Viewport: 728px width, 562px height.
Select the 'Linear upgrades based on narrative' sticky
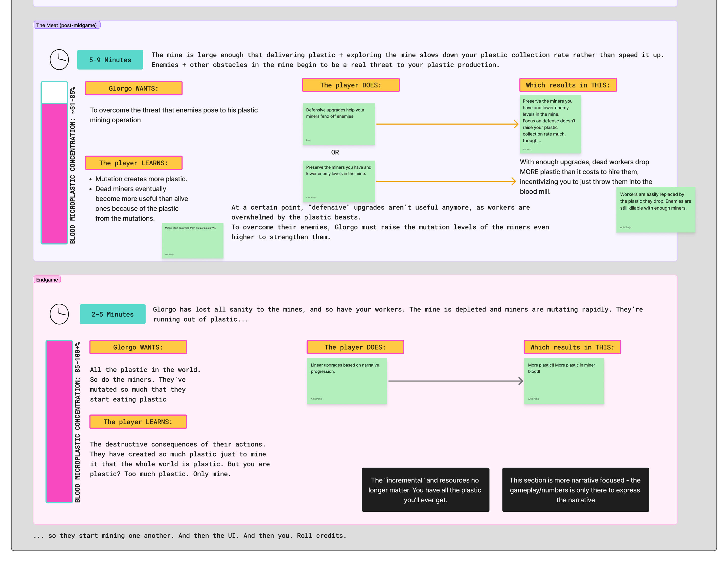347,381
